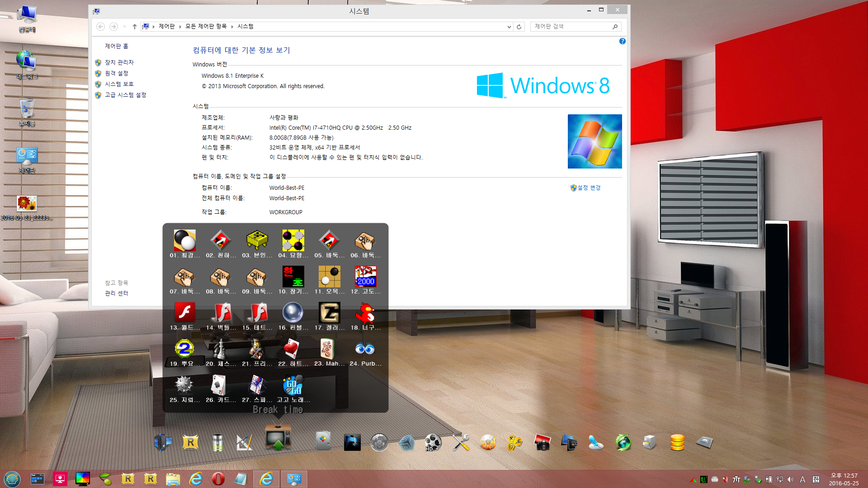The width and height of the screenshot is (868, 488).
Task: Open game 03 yellow Go board table
Action: click(257, 240)
